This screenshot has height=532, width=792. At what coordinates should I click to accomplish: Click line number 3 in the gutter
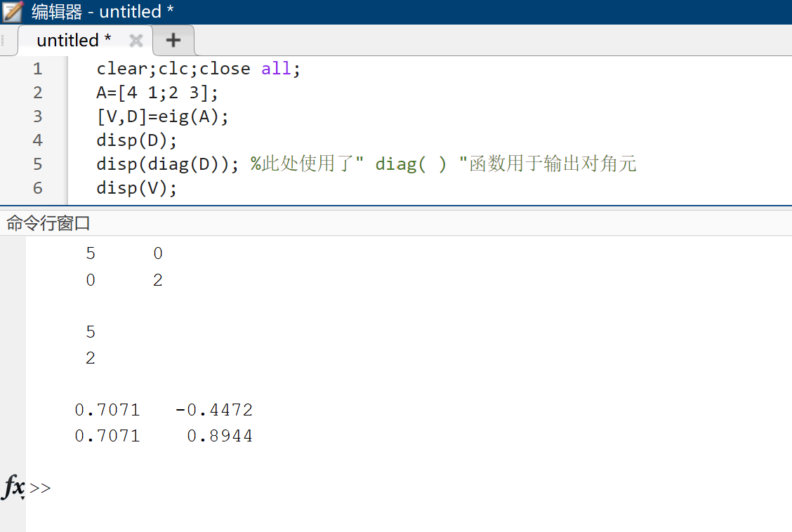(37, 116)
